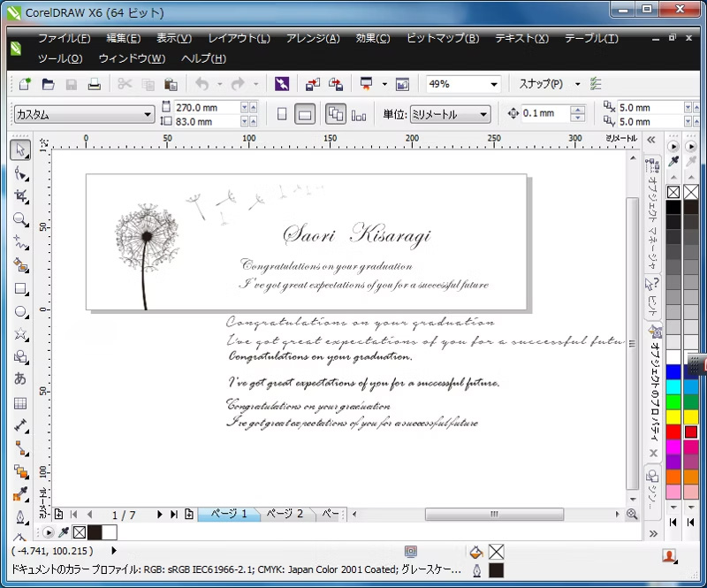The image size is (707, 588).
Task: Toggle apply layout to all pages
Action: pos(335,114)
